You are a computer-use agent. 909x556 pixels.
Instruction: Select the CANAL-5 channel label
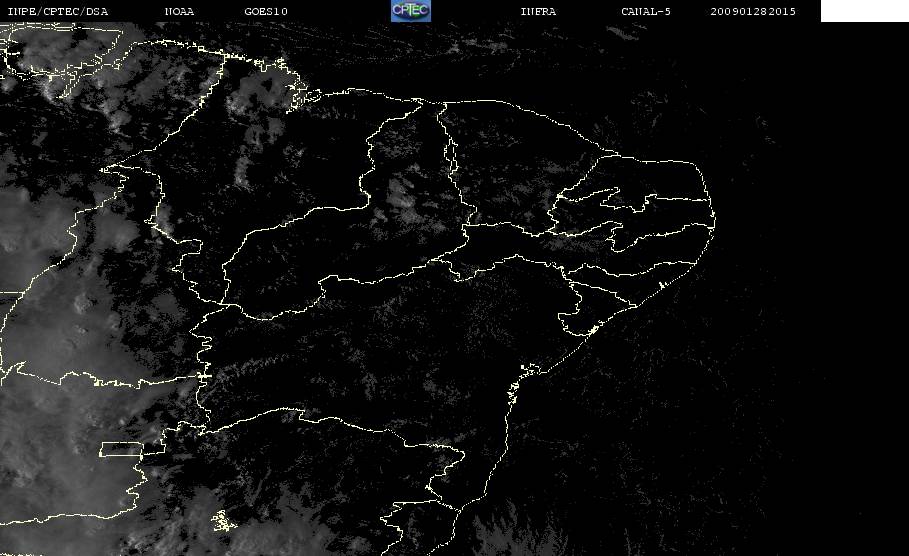(x=645, y=11)
